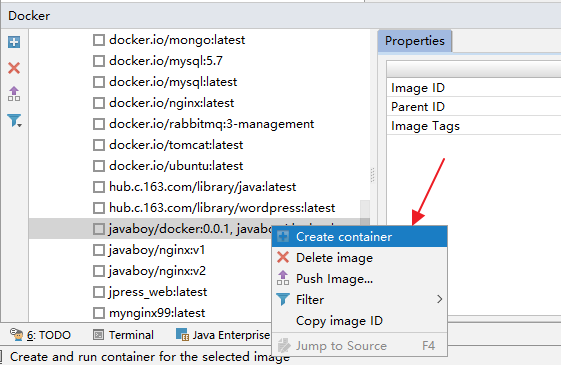Click the push icon beside Push Image

283,278
